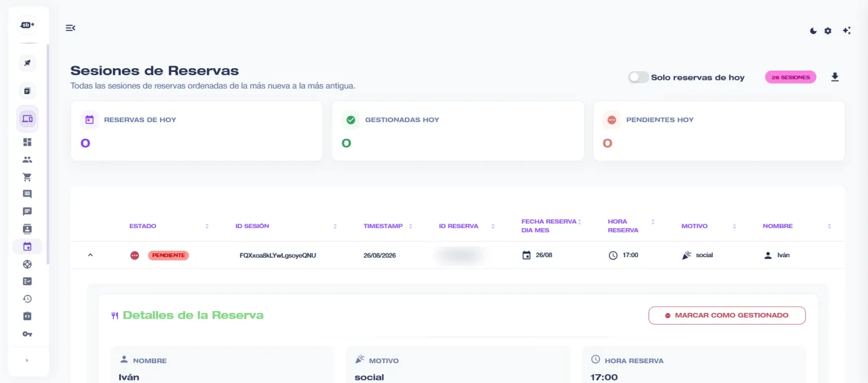
Task: Open the lifebuoy support icon in the sidebar
Action: (x=27, y=264)
